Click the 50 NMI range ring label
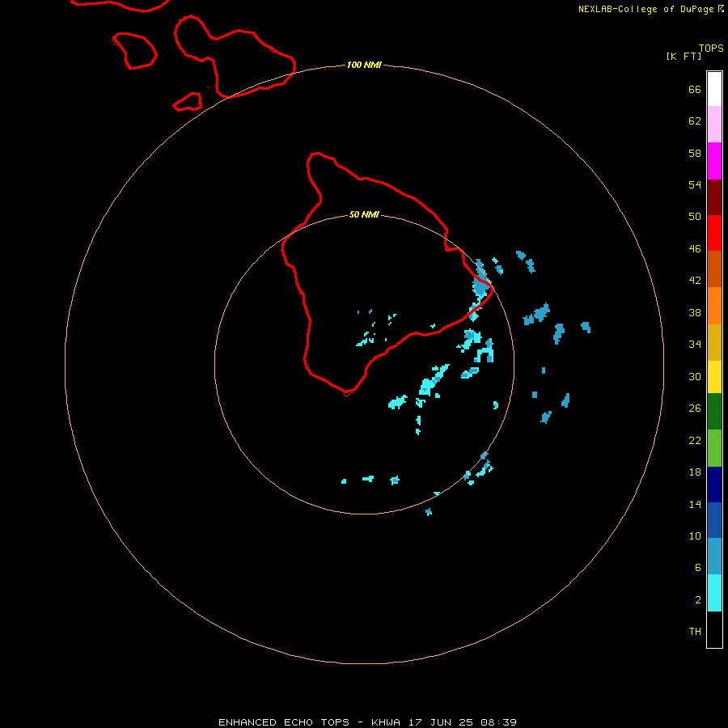 364,214
